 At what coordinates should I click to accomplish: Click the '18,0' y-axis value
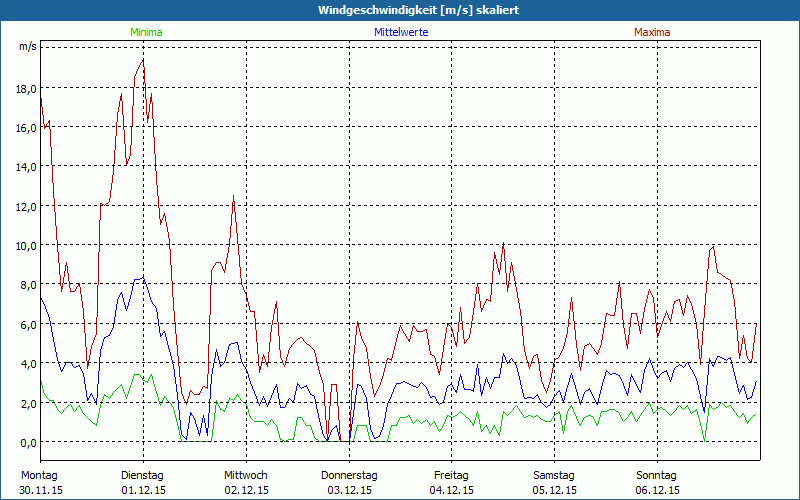tap(26, 89)
